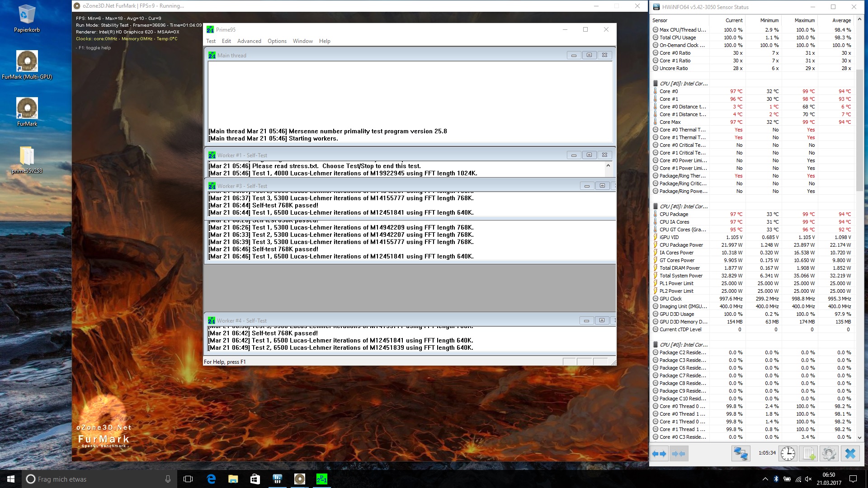The width and height of the screenshot is (868, 488).
Task: Select the 'CPU Package Power' sensor row
Action: click(x=752, y=245)
